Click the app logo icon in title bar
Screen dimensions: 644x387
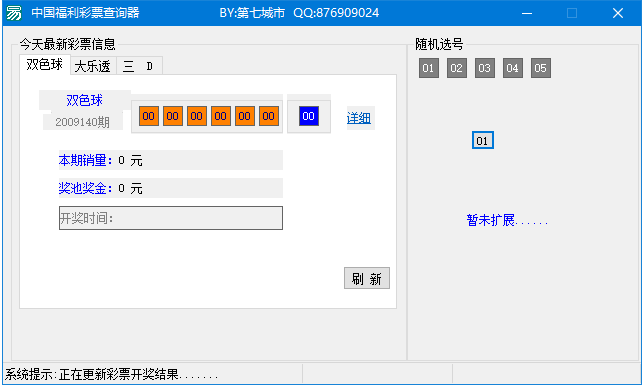coord(14,13)
